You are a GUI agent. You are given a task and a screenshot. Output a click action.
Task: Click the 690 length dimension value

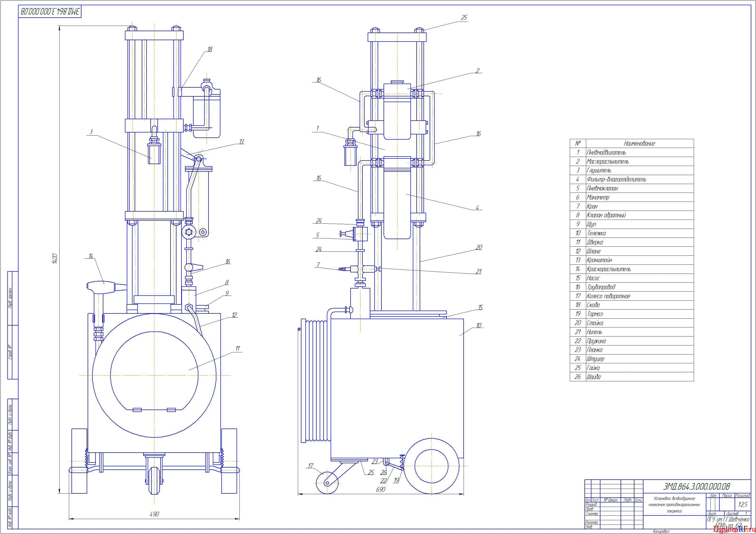tap(381, 490)
